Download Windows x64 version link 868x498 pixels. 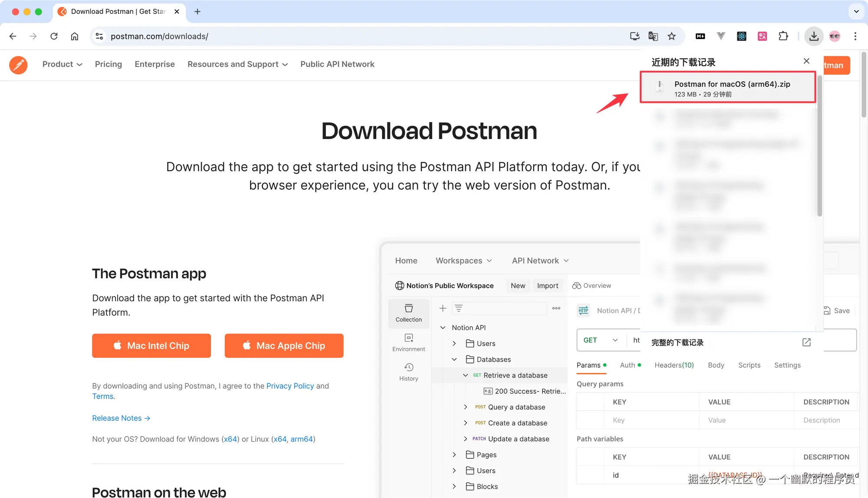point(230,439)
